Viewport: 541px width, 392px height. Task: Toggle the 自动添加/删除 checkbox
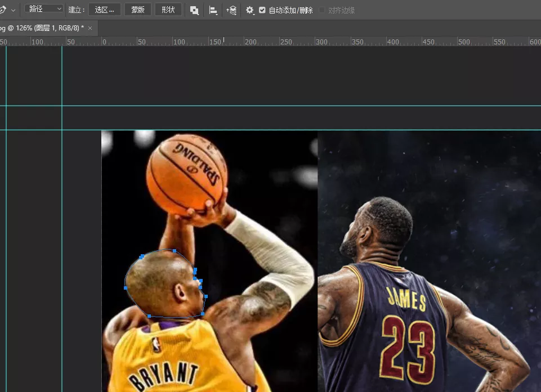point(262,10)
